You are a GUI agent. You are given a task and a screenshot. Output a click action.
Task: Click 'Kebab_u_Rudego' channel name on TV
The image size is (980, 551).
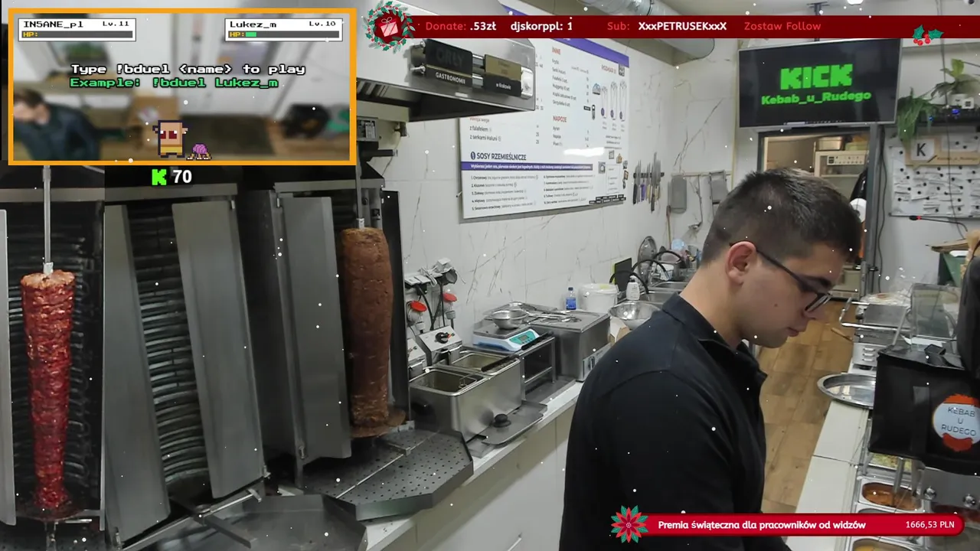[x=816, y=97]
